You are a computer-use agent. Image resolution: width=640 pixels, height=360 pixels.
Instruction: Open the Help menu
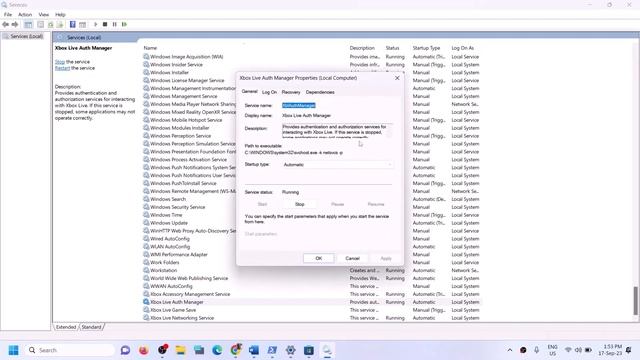pyautogui.click(x=60, y=14)
